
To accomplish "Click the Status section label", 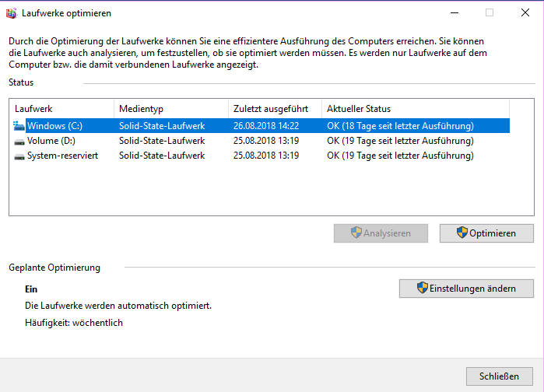I will pos(21,82).
